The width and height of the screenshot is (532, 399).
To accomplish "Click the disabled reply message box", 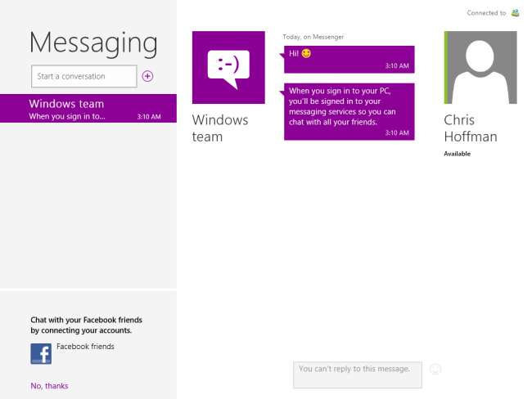I will 358,374.
